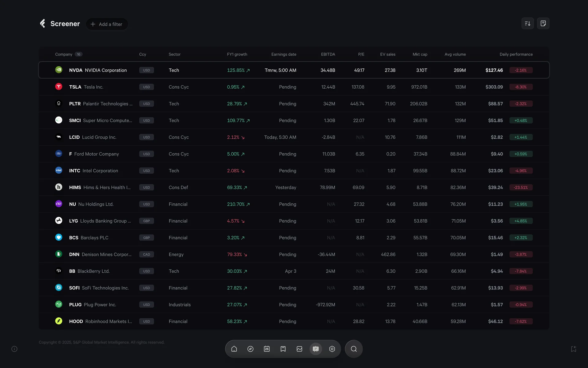Open settings hexagon icon in dock
The width and height of the screenshot is (588, 368).
pos(332,349)
